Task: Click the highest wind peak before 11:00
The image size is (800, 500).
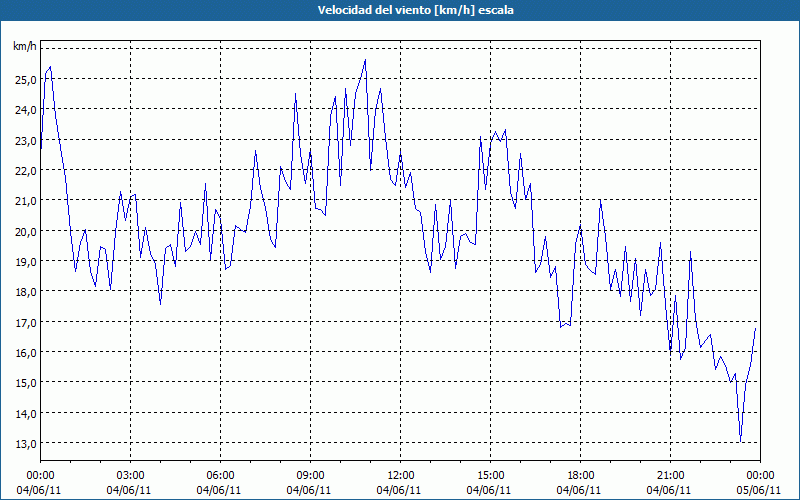Action: pos(365,60)
